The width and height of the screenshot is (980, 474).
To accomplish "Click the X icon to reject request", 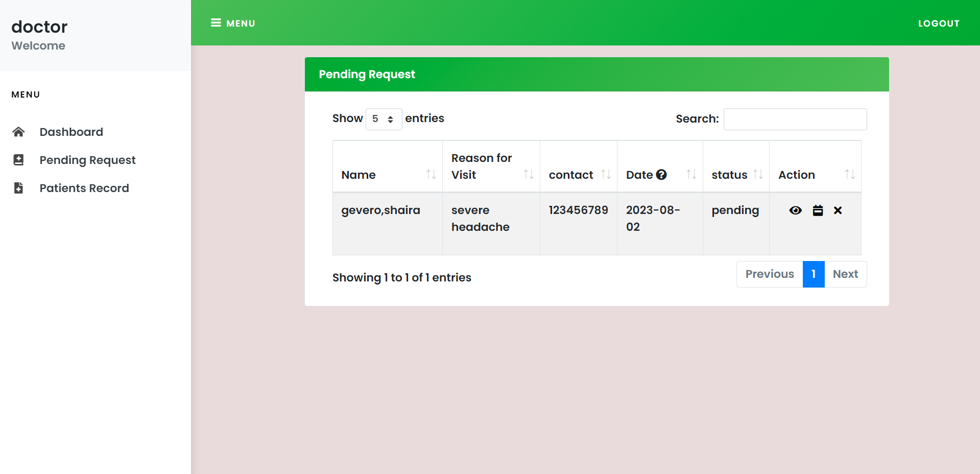I will point(838,210).
